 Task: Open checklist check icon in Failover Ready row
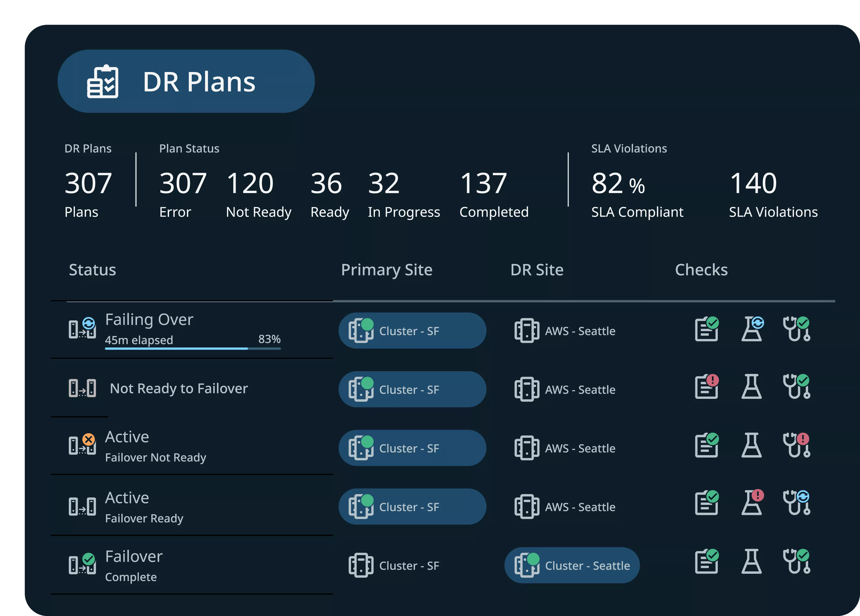click(707, 503)
